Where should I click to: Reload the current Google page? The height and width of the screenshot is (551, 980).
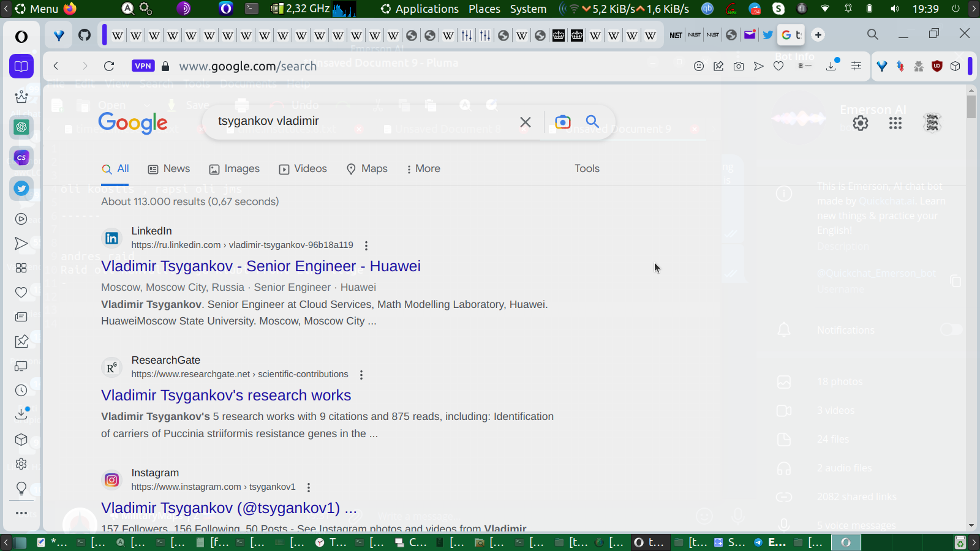click(109, 66)
